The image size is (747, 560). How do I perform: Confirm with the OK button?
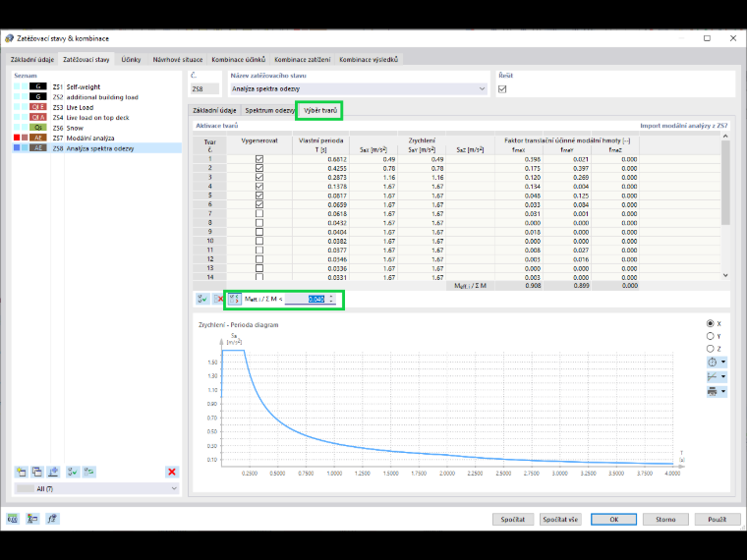[x=613, y=519]
